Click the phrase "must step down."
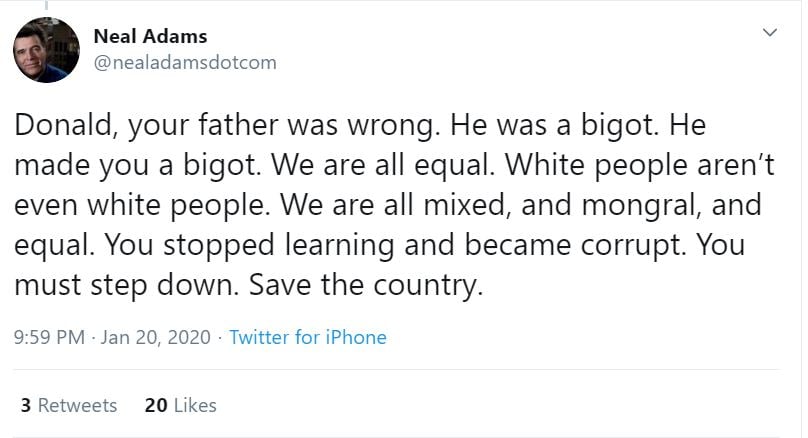 (125, 285)
